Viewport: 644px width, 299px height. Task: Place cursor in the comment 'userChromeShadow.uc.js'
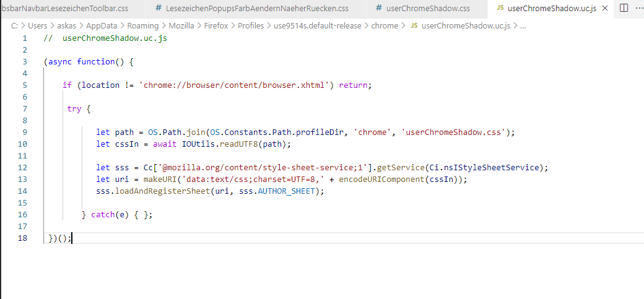(115, 38)
